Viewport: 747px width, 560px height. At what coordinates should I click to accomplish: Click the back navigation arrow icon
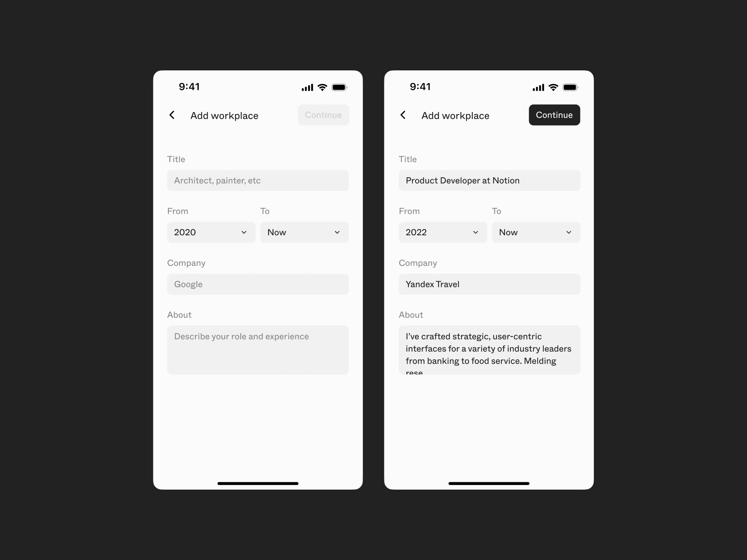pos(172,115)
